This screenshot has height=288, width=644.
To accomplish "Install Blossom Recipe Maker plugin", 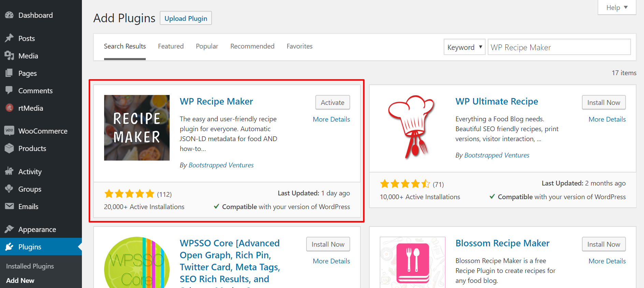I will [x=604, y=244].
